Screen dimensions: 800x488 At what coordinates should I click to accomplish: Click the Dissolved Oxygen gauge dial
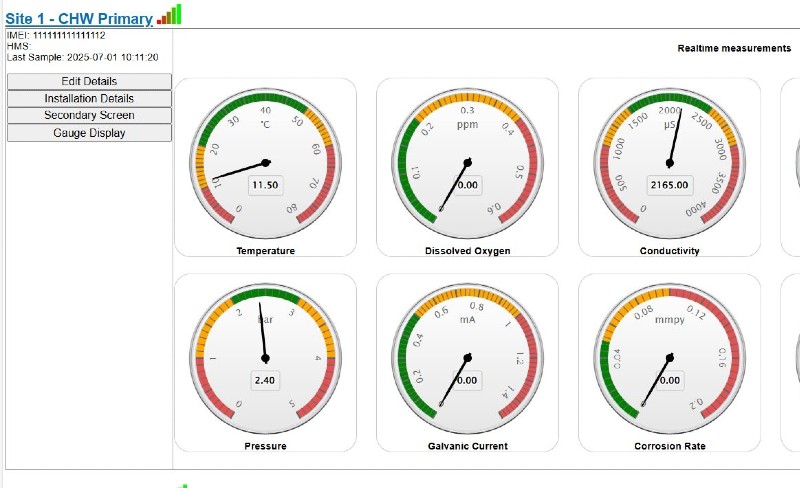pos(467,163)
